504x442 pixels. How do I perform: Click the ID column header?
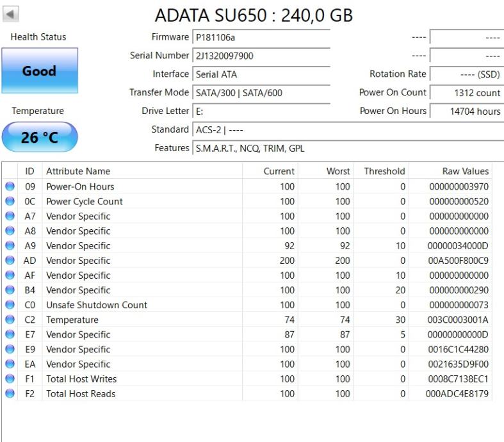pyautogui.click(x=29, y=171)
